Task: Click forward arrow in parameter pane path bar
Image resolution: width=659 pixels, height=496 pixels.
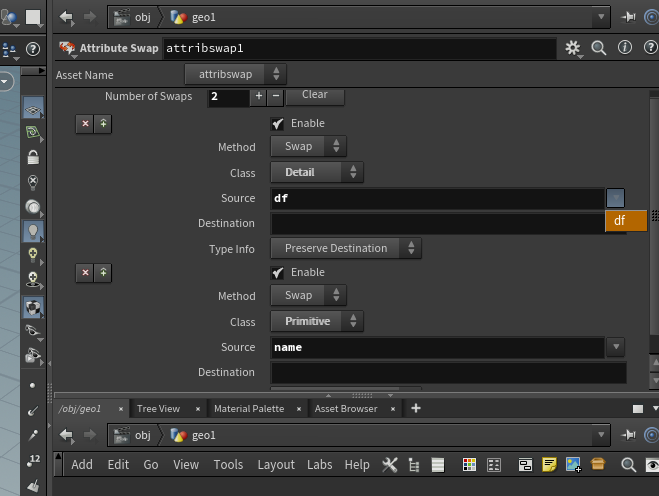Action: pyautogui.click(x=90, y=17)
